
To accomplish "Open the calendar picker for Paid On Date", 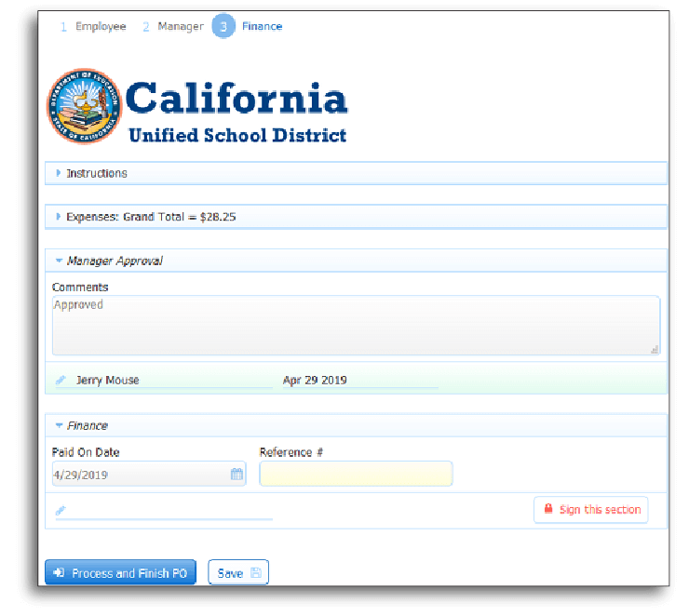I will pos(236,474).
